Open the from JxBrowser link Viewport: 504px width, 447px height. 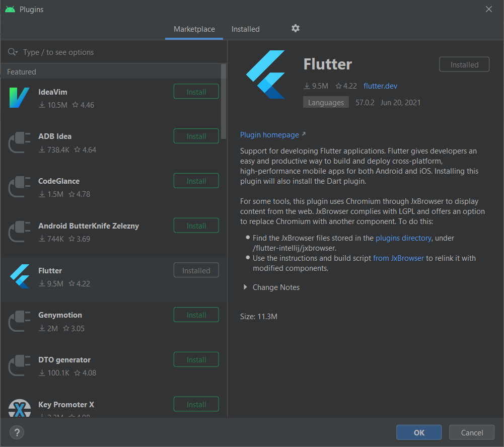point(398,258)
